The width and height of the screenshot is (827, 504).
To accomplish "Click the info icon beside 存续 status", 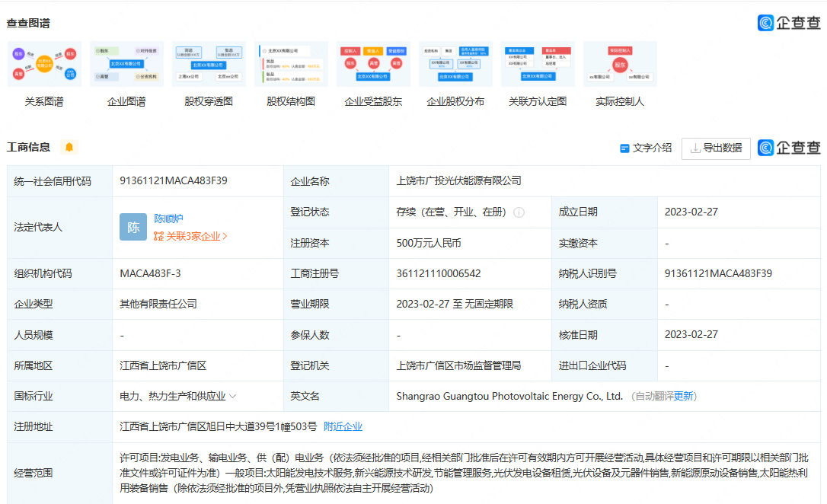I will tap(519, 212).
